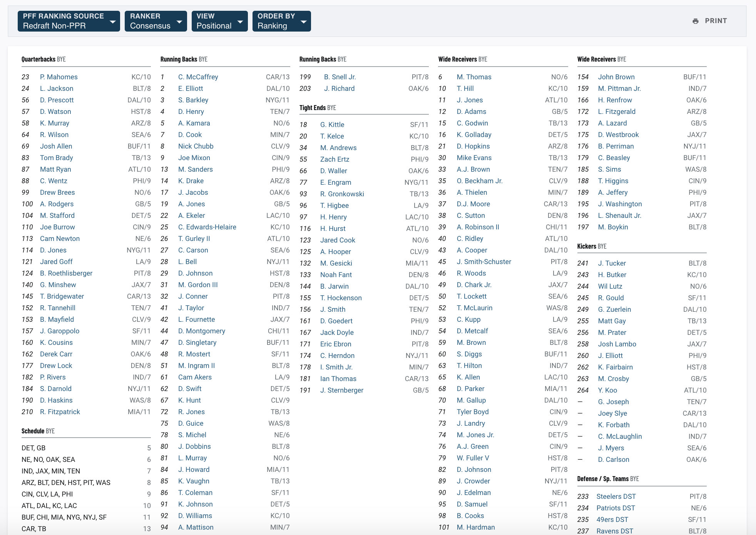
Task: Open D. Carlson kicker link
Action: click(x=614, y=460)
